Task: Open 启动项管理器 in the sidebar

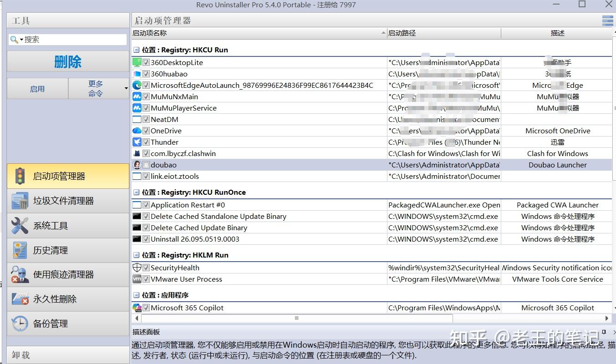Action: (68, 176)
